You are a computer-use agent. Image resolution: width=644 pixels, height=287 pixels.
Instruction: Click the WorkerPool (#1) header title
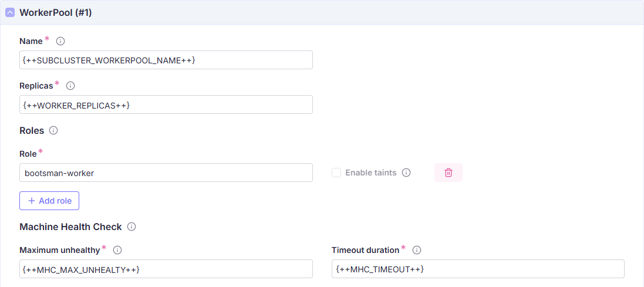click(x=56, y=12)
